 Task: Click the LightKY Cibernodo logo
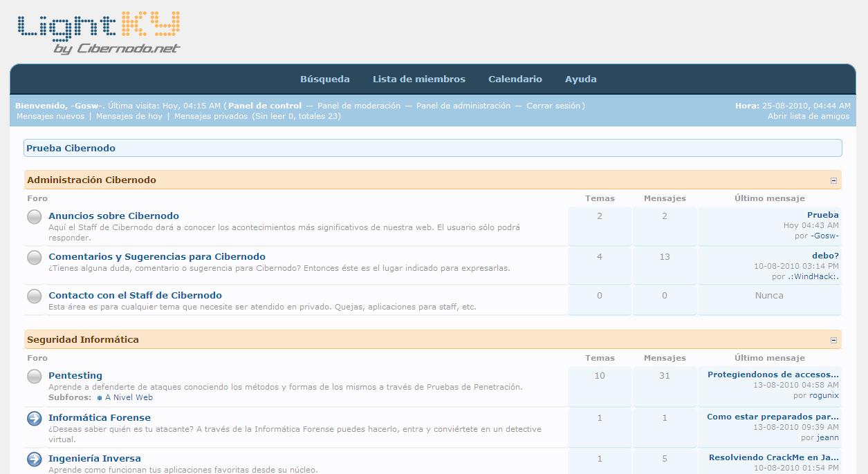[x=99, y=32]
